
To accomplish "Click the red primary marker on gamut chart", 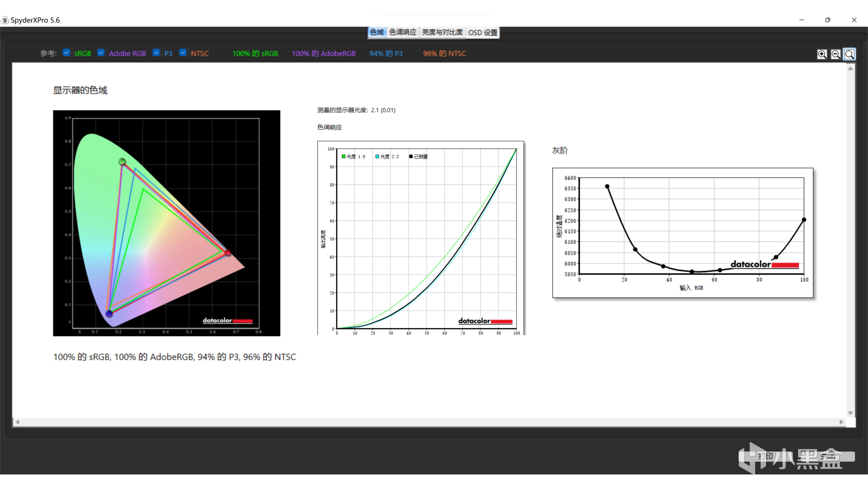I will pos(228,252).
